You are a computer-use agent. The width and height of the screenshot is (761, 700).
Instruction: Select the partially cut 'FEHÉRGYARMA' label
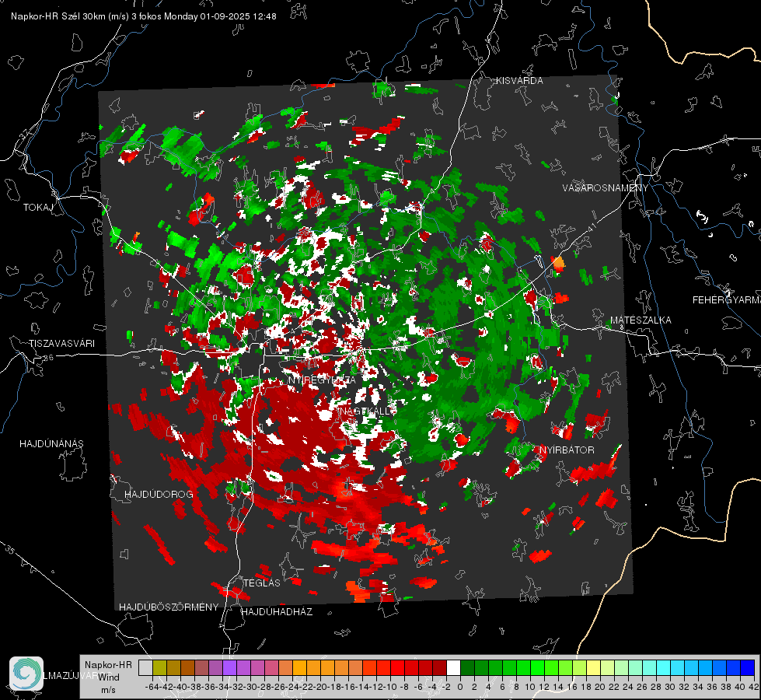click(x=727, y=300)
